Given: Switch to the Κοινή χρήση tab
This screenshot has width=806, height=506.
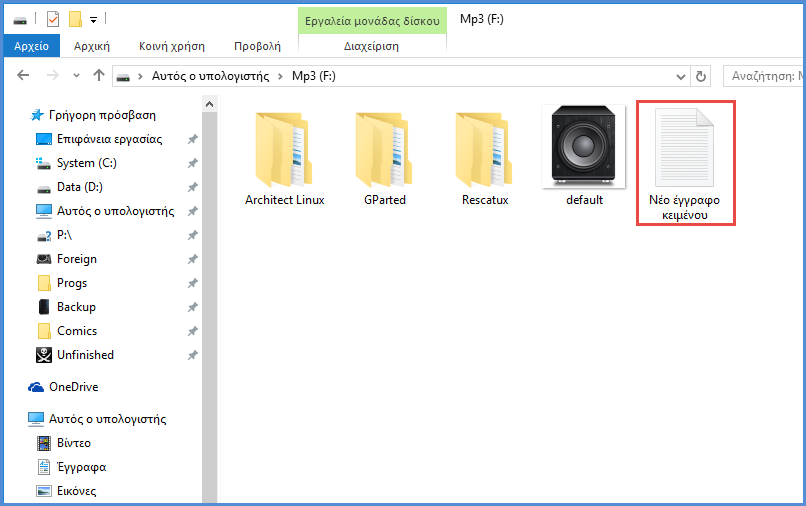Looking at the screenshot, I should (x=172, y=46).
